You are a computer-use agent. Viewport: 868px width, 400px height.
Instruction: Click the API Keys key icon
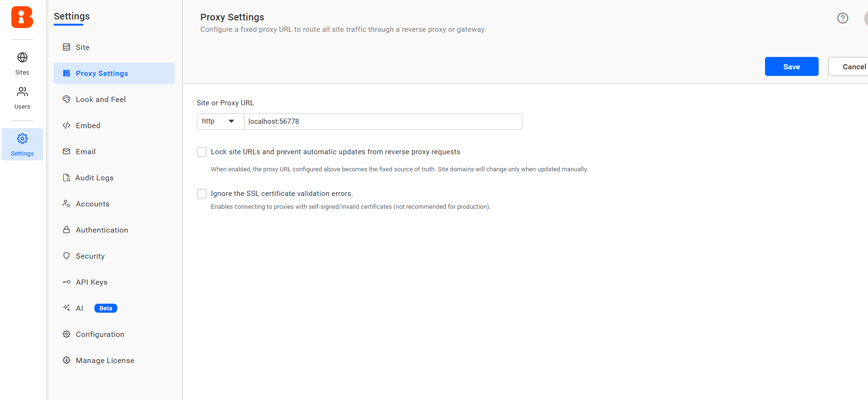(x=66, y=282)
